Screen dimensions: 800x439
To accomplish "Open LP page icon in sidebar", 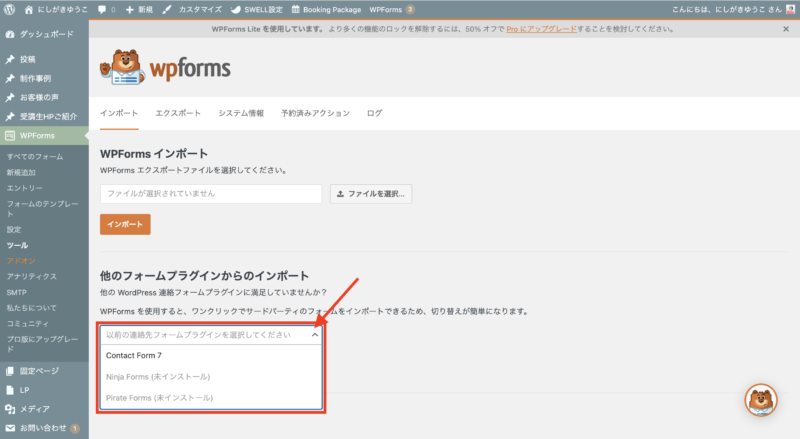I will click(x=10, y=390).
